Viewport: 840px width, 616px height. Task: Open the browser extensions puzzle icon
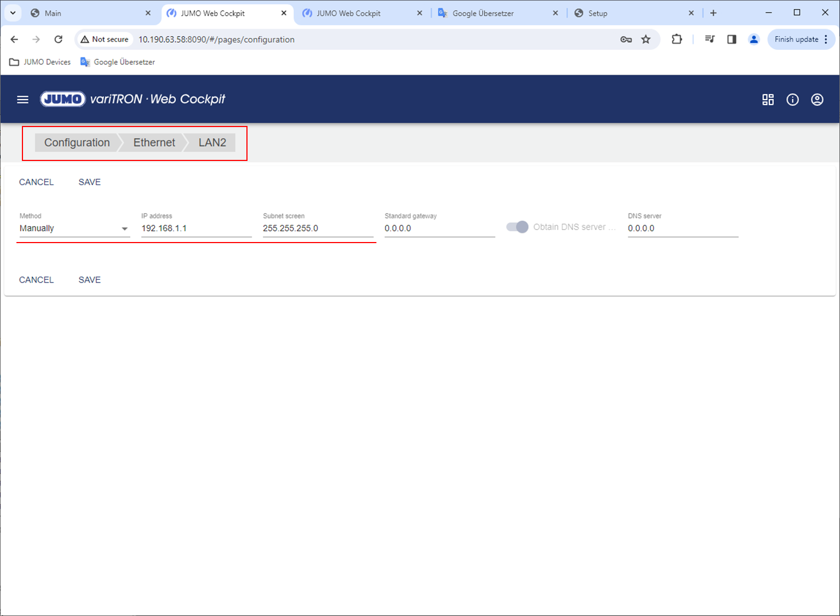677,39
